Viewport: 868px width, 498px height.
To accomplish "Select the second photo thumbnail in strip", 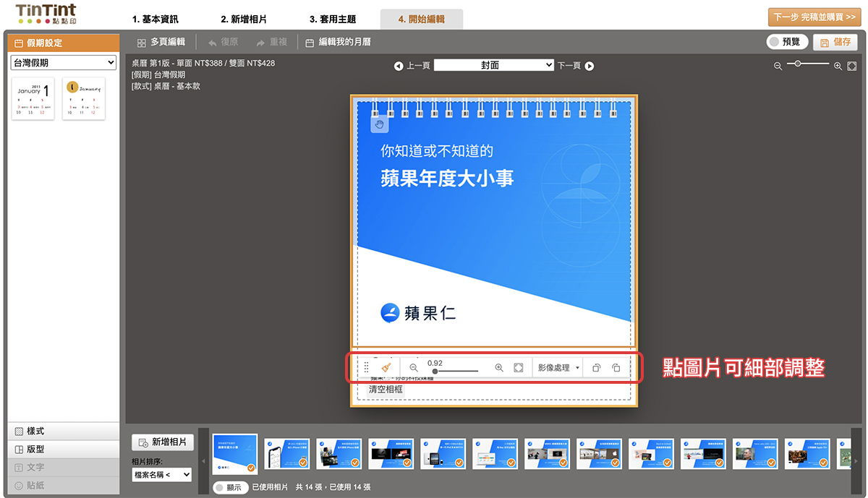I will 287,454.
